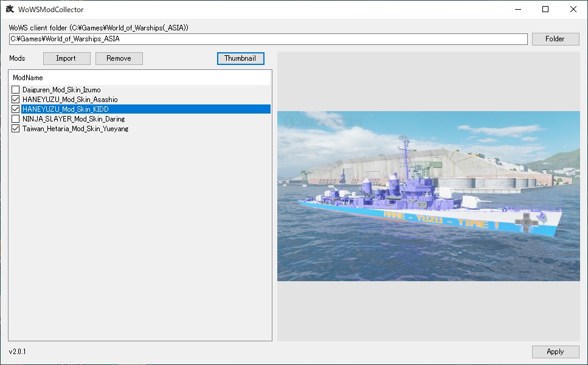This screenshot has width=588, height=365.
Task: Uncheck the HANEYUZU_Mod_Skin_Asashio checkbox
Action: pos(15,100)
